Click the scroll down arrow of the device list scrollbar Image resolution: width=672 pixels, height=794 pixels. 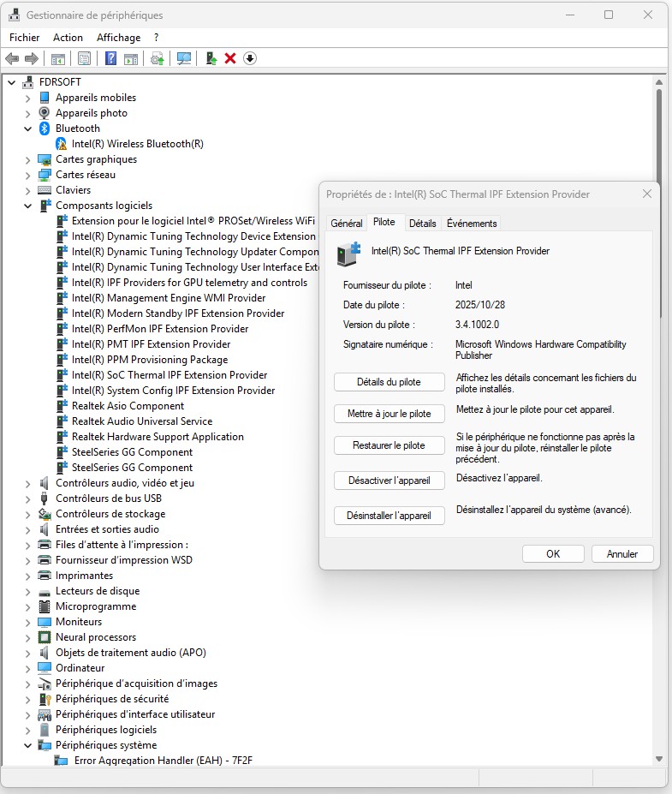(658, 759)
